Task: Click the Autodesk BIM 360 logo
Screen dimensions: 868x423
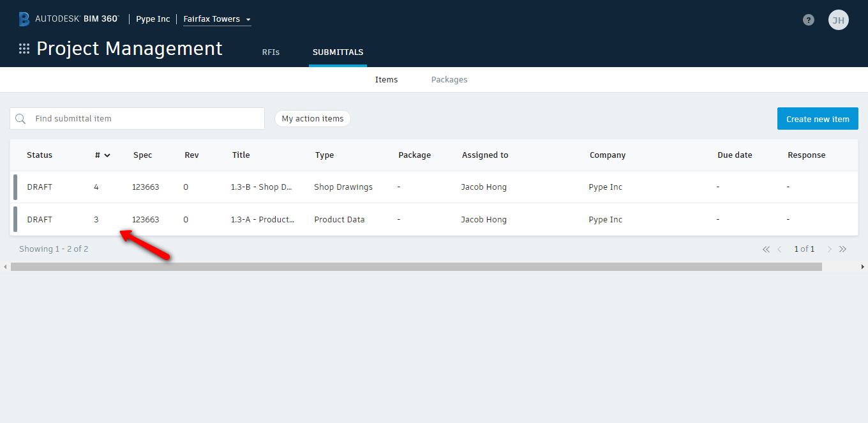Action: pos(68,19)
